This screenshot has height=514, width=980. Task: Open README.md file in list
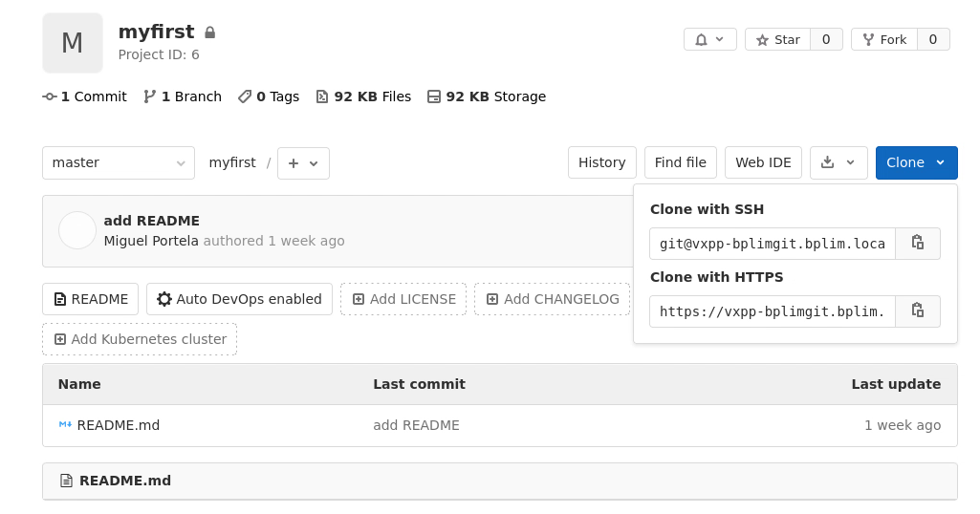tap(118, 425)
